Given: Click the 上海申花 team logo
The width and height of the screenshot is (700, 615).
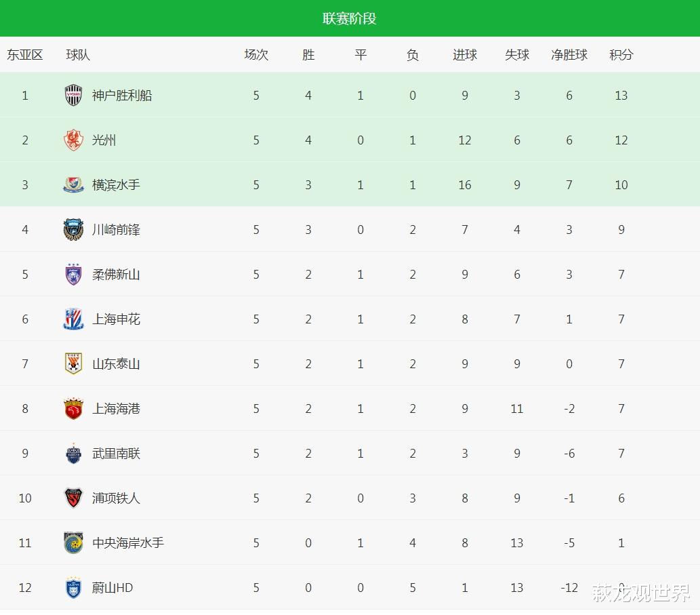Looking at the screenshot, I should (73, 319).
